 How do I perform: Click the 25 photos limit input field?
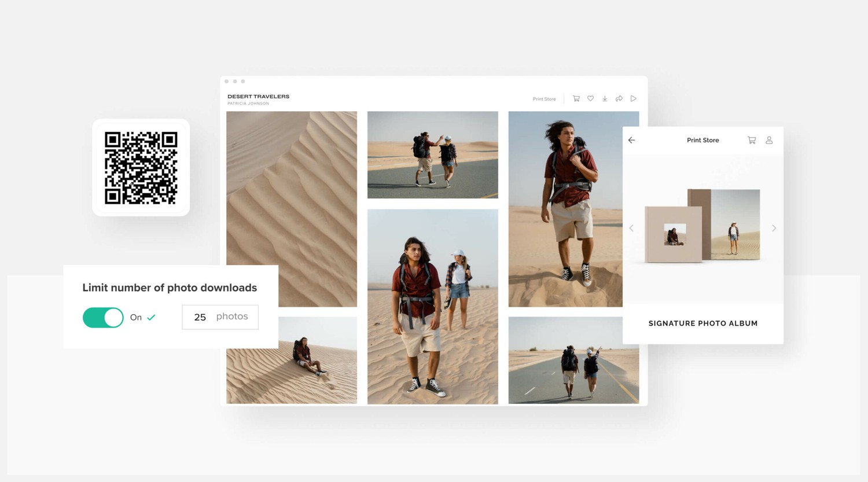[x=220, y=317]
